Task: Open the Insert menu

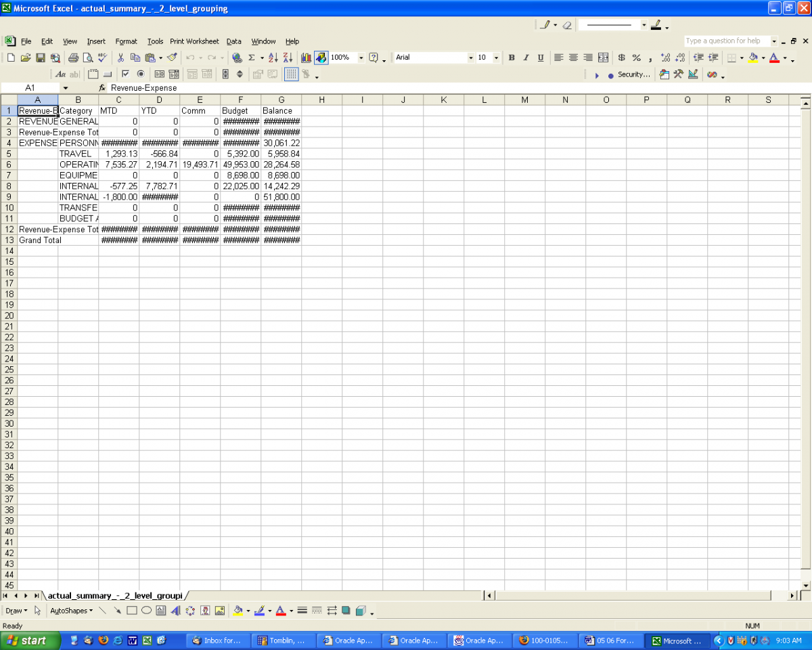Action: click(96, 41)
